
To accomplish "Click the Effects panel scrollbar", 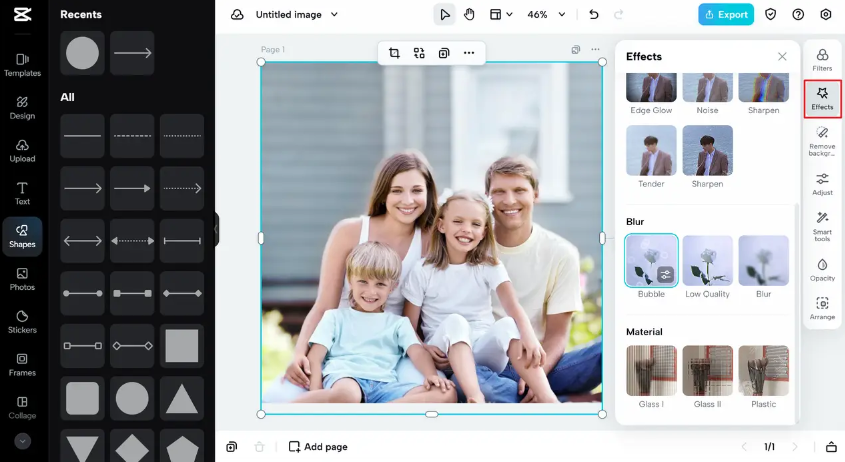I will [x=797, y=313].
